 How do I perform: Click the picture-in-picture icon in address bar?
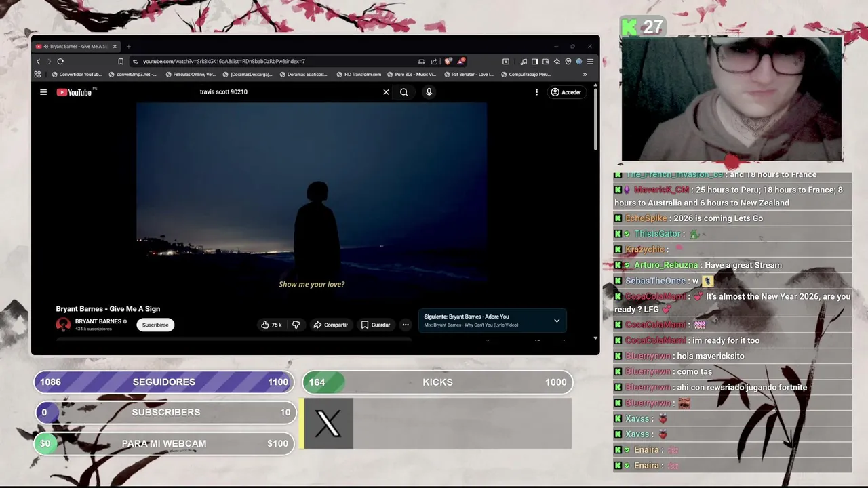point(421,61)
